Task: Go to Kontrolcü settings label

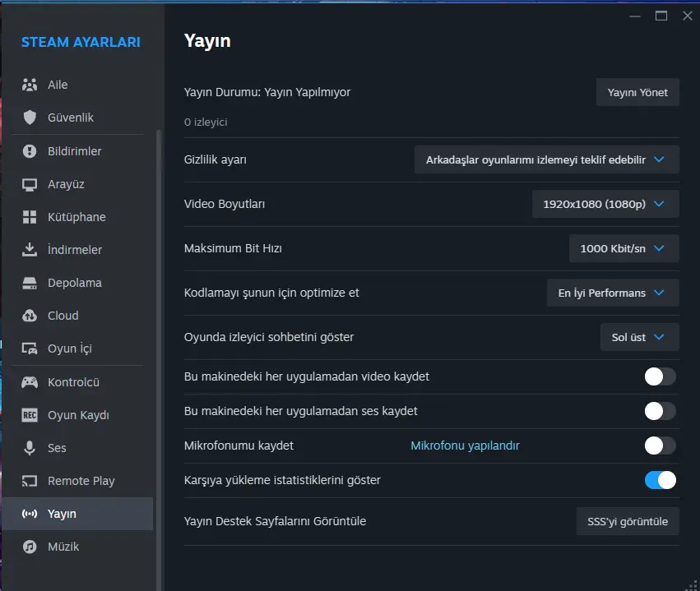Action: [73, 382]
